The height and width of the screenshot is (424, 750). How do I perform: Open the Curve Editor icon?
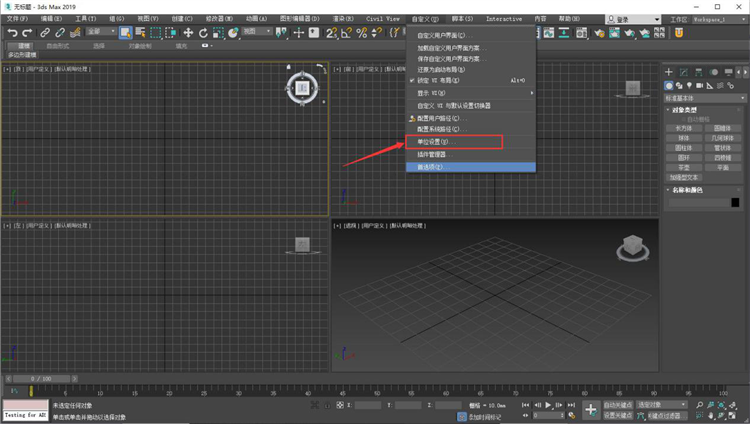549,33
